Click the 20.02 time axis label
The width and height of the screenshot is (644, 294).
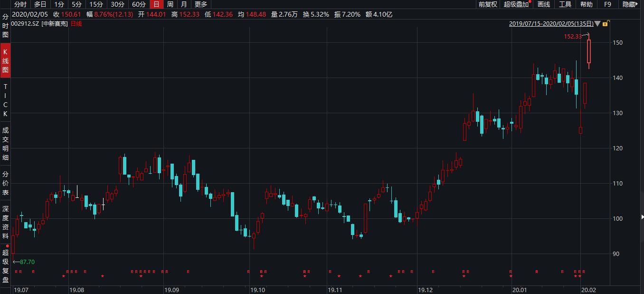(x=589, y=290)
